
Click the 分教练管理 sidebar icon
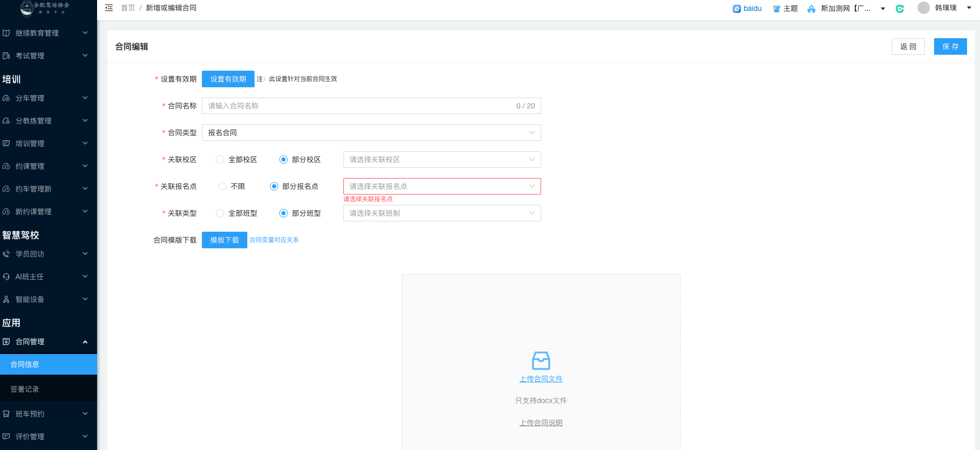coord(6,121)
